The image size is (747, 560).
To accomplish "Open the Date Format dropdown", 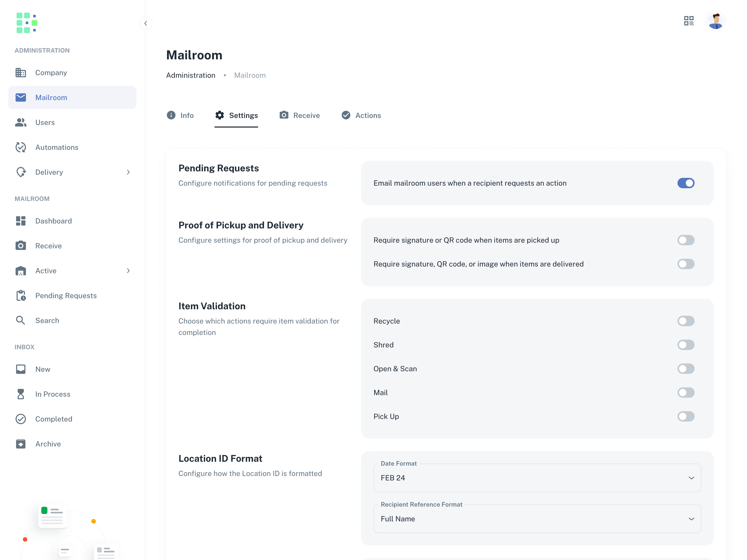I will pos(537,478).
